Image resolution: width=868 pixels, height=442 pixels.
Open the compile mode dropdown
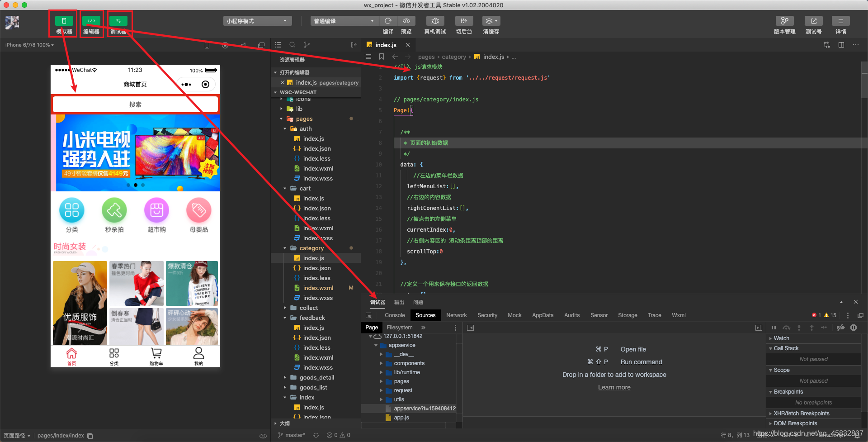pyautogui.click(x=344, y=21)
